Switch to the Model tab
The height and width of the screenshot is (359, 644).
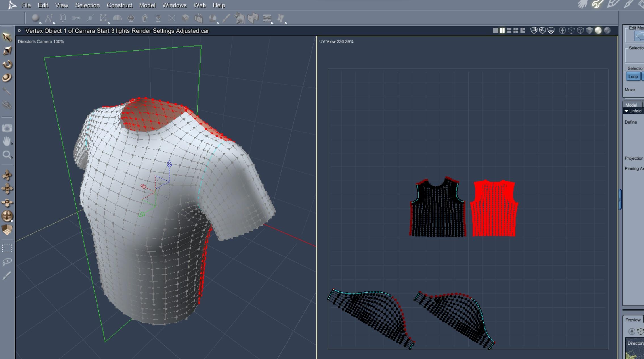[631, 105]
